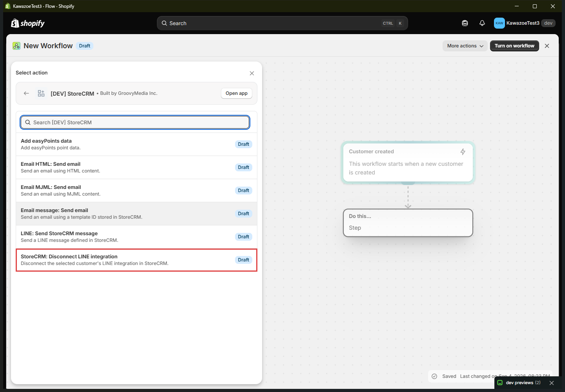Click the dev previews screen icon
This screenshot has width=565, height=392.
[500, 383]
